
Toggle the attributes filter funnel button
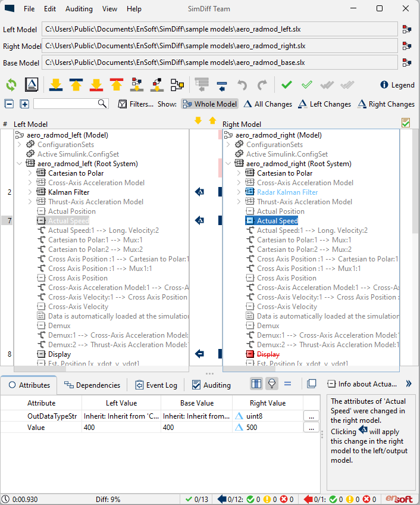click(x=272, y=384)
